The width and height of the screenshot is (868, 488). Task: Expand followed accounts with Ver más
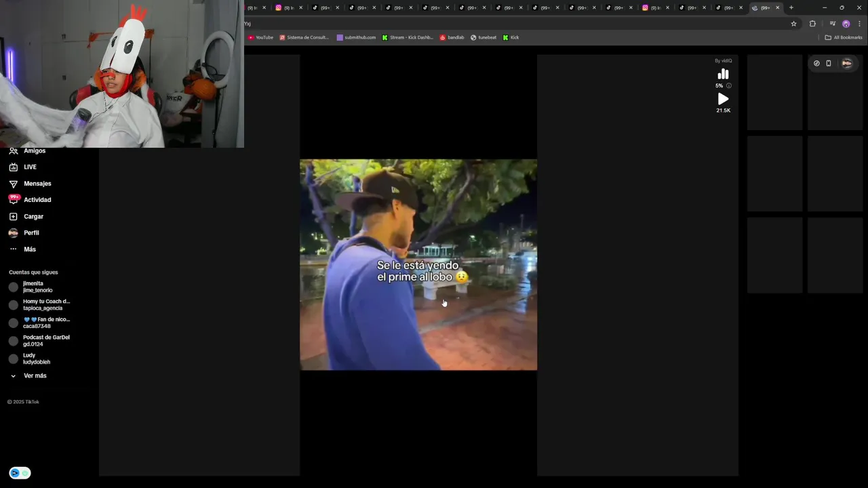point(28,375)
